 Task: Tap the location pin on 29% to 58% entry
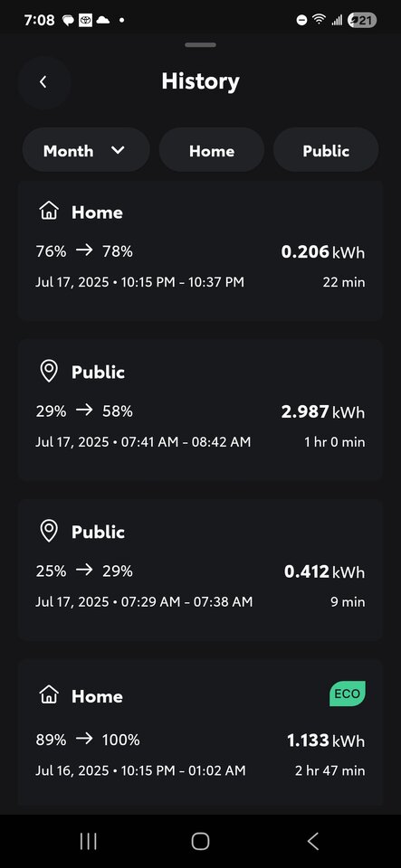pos(49,371)
